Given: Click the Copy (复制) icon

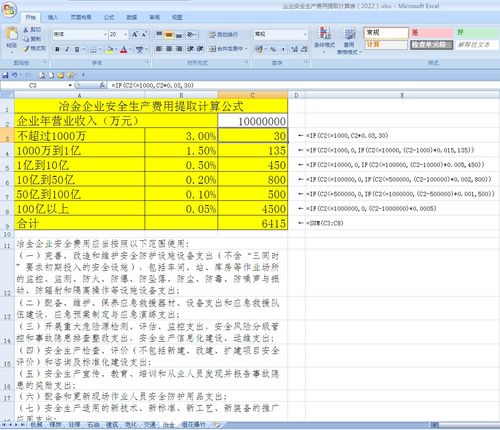Looking at the screenshot, I should [26, 39].
